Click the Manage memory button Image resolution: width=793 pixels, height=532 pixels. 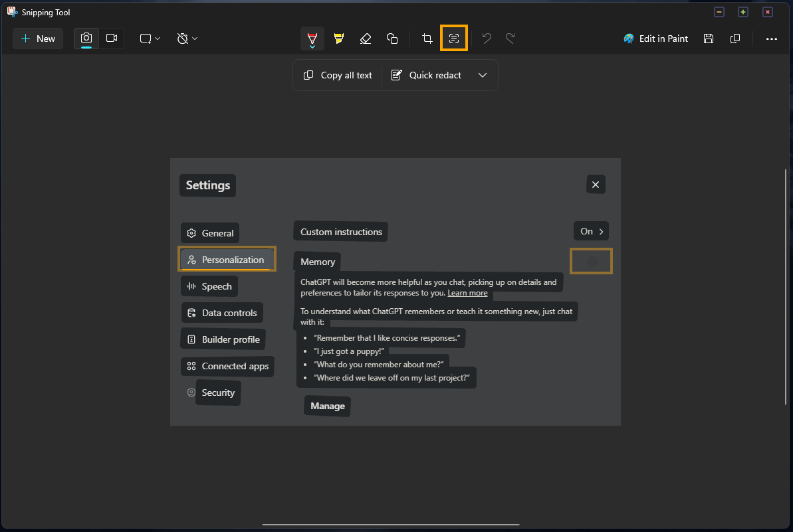[327, 406]
